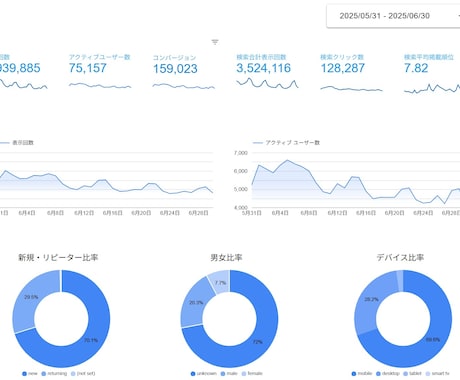Click the desktop legend entry
Viewport: 460px width, 380px height.
pos(388,374)
